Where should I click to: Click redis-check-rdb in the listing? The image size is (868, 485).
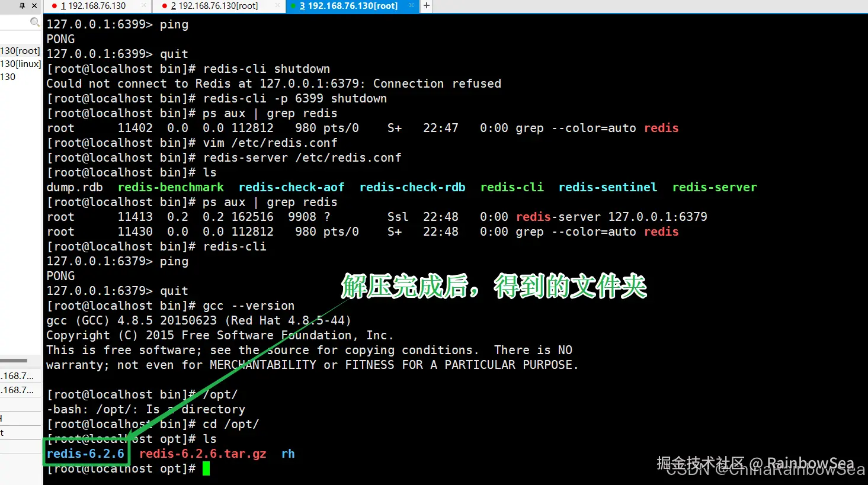tap(412, 187)
